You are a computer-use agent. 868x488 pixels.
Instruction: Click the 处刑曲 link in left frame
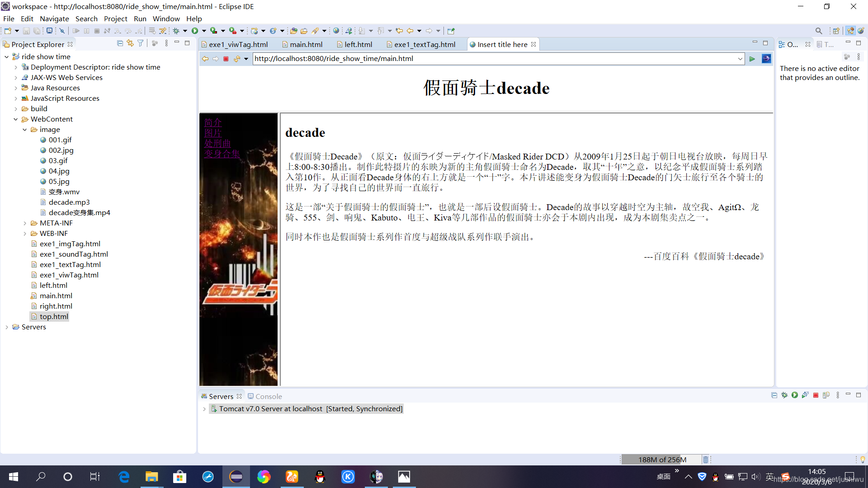217,143
